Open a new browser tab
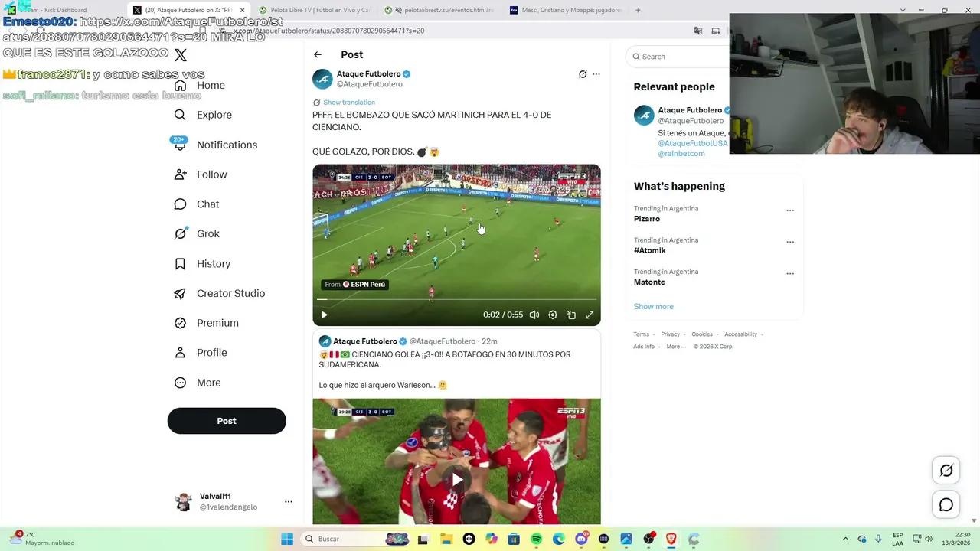This screenshot has height=551, width=980. [638, 10]
